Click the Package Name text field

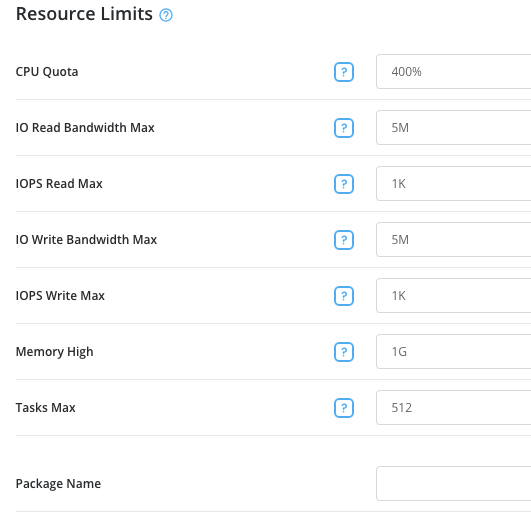(x=453, y=484)
